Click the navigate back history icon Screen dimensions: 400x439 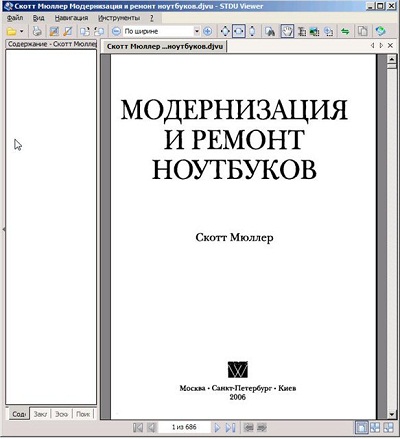[x=248, y=428]
